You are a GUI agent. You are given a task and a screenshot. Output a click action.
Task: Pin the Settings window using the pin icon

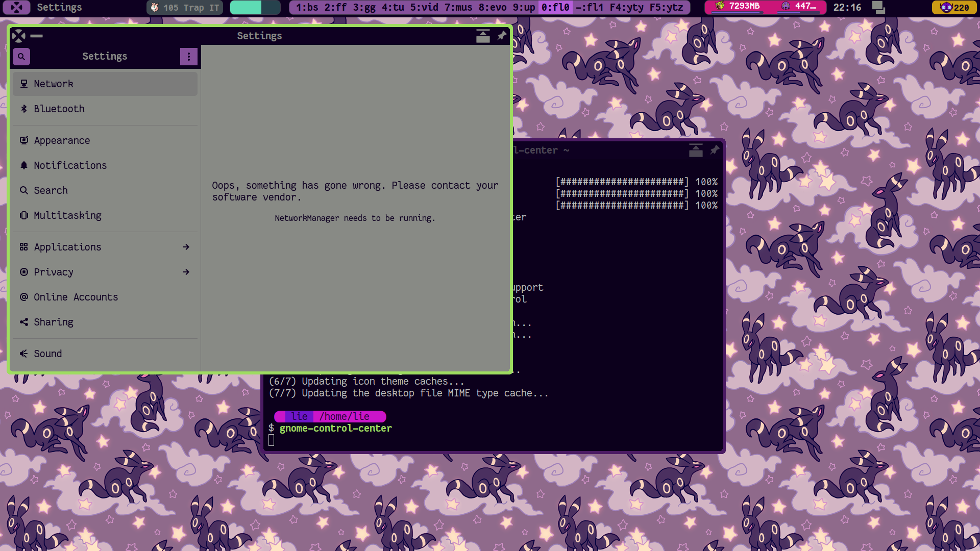[x=501, y=36]
